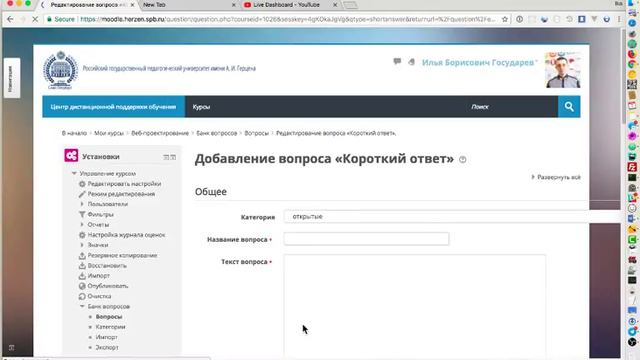The width and height of the screenshot is (640, 360).
Task: Open the Мои курсы breadcrumb
Action: point(109,133)
